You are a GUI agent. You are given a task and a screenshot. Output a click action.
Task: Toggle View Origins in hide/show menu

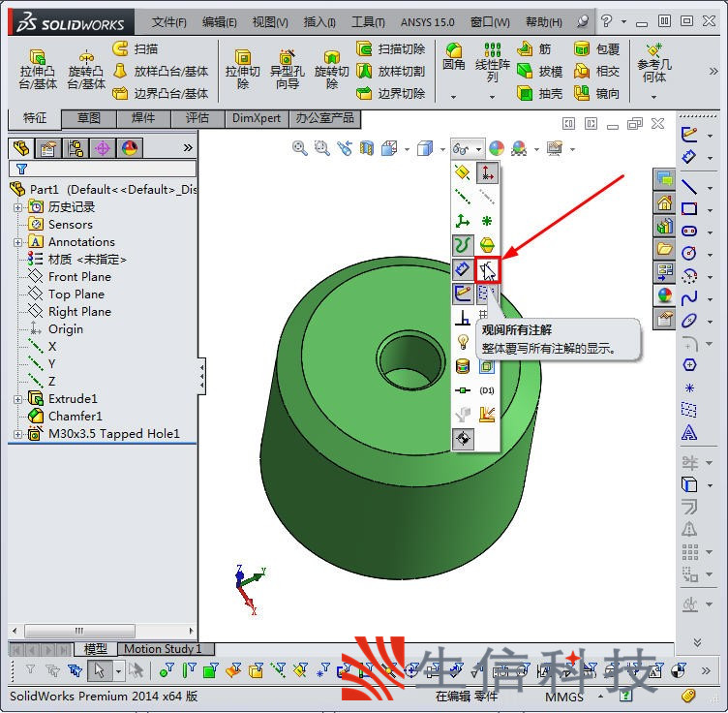coord(487,172)
